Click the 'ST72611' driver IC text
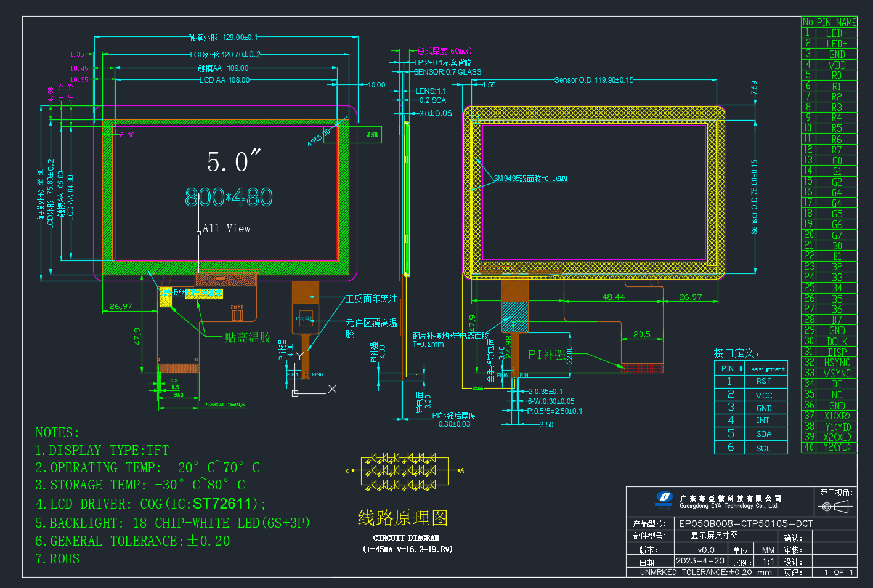873x588 pixels. point(222,504)
